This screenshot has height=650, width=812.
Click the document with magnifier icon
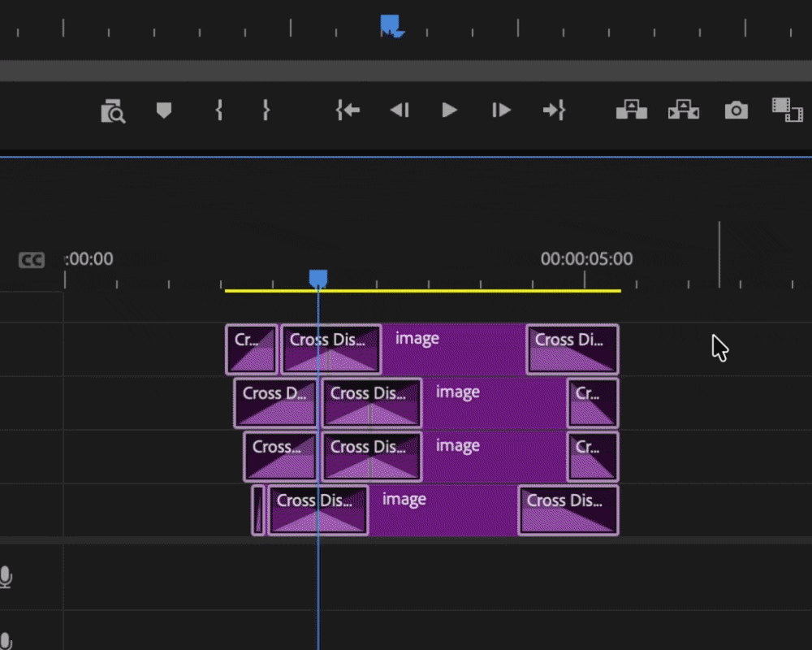(113, 111)
